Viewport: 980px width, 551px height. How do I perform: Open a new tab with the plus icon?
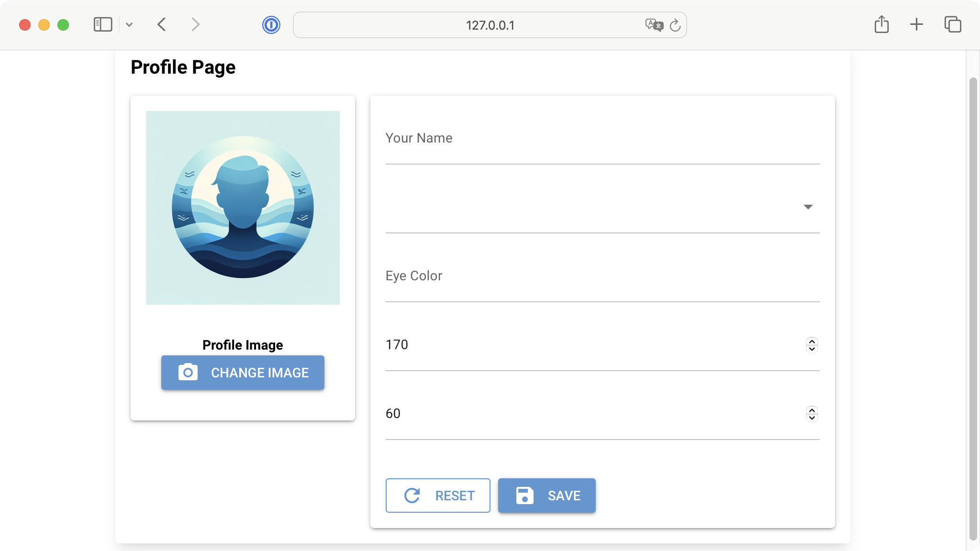pyautogui.click(x=916, y=24)
